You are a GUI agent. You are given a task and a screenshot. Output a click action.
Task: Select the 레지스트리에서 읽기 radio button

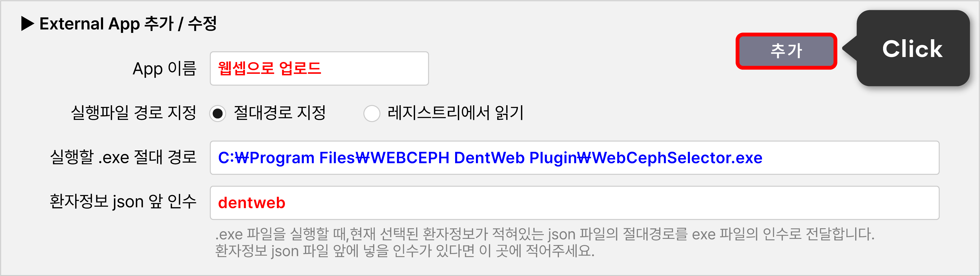[372, 114]
